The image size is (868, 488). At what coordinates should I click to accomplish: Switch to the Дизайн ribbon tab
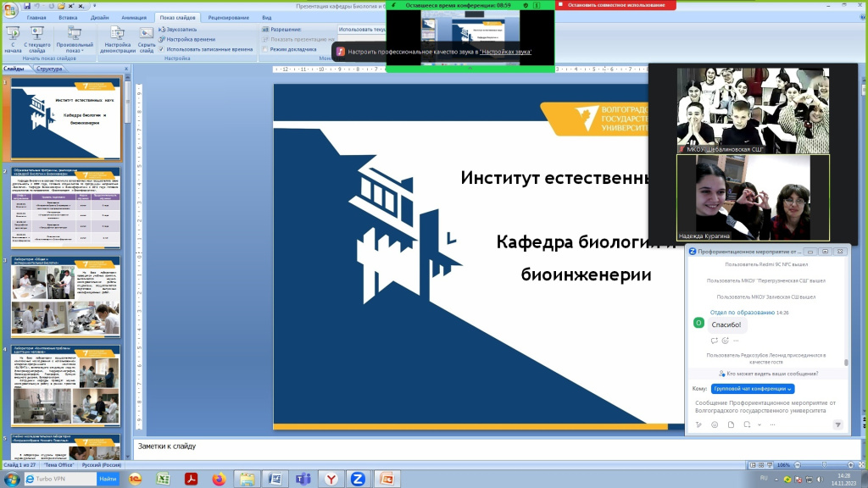click(x=100, y=18)
